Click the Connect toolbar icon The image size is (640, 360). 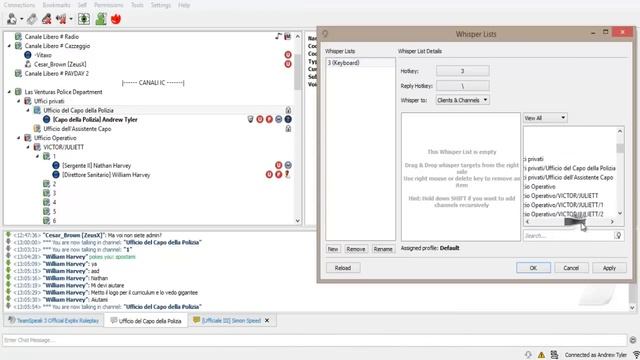pyautogui.click(x=12, y=19)
